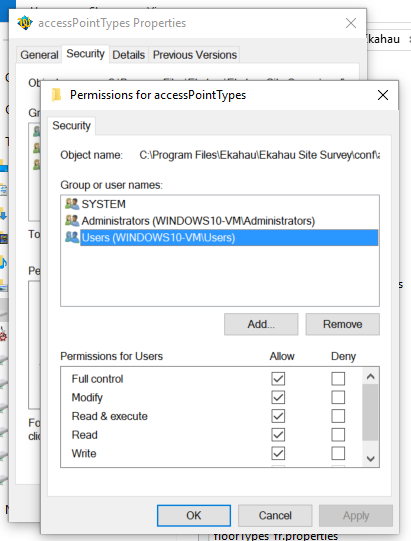411x541 pixels.
Task: Toggle Allow for Read & execute
Action: [278, 416]
